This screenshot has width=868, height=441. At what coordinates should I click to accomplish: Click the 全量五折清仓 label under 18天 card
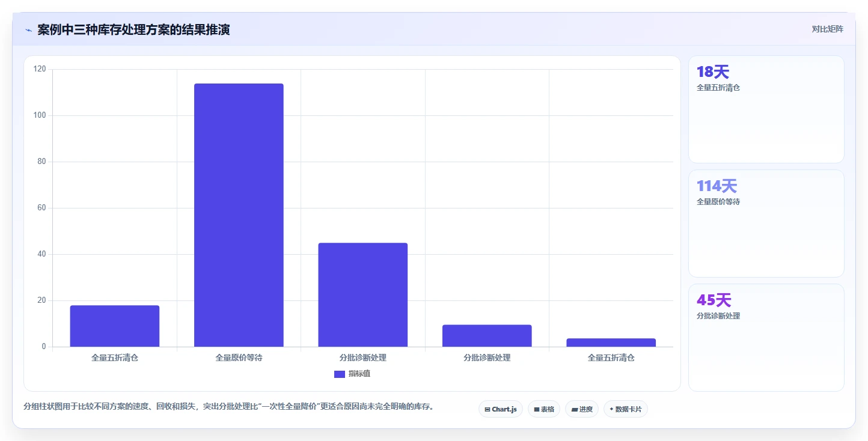coord(718,88)
